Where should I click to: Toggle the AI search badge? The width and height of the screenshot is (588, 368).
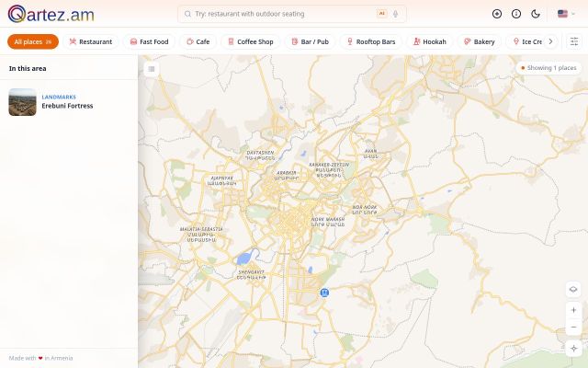381,14
